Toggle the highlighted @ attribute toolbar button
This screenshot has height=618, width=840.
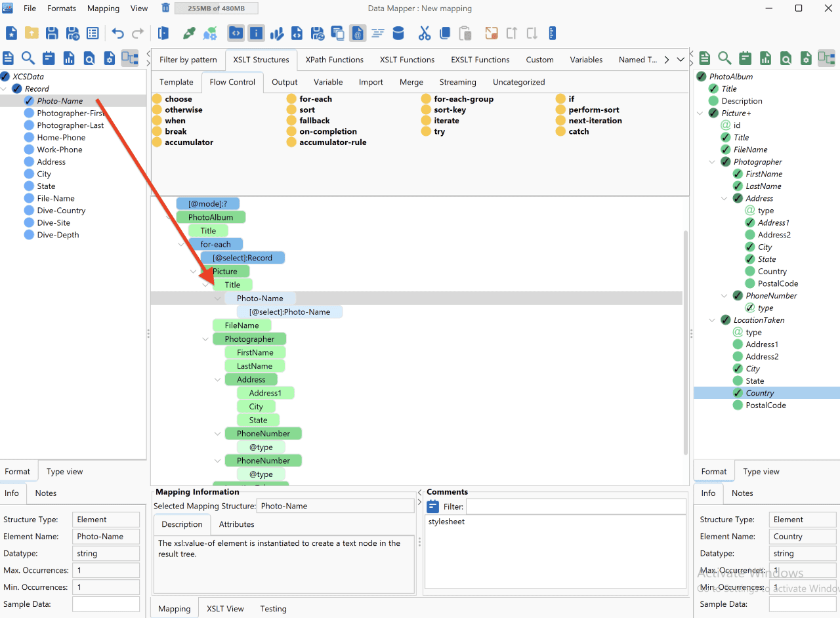[358, 33]
